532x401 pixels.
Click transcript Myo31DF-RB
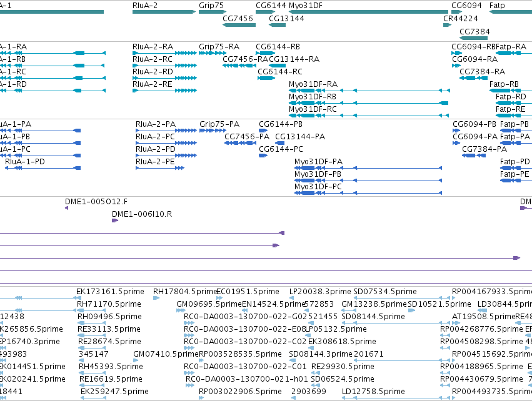(313, 97)
